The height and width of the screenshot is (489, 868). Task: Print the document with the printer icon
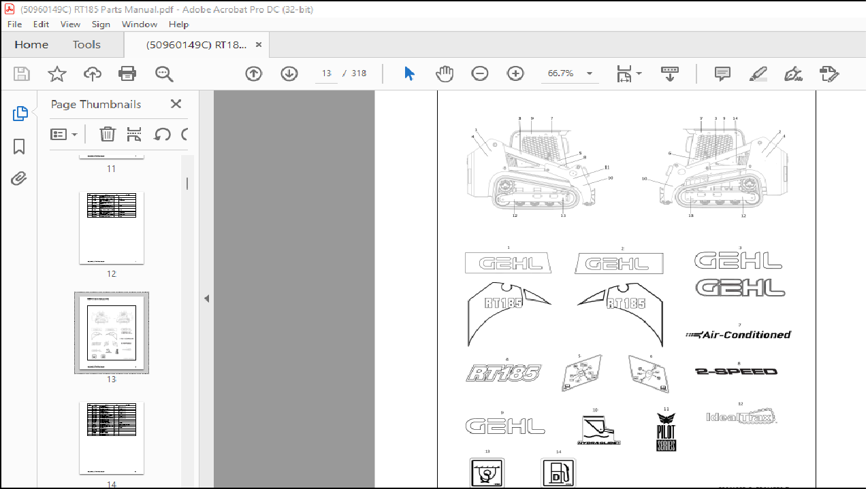tap(127, 73)
